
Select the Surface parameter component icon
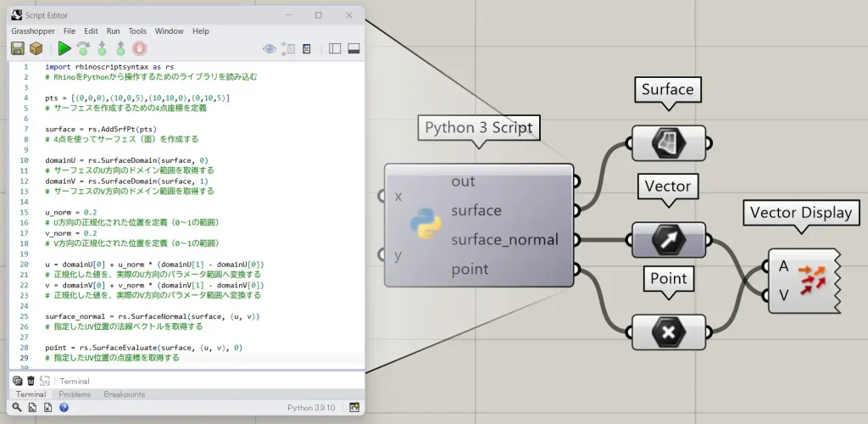click(669, 142)
